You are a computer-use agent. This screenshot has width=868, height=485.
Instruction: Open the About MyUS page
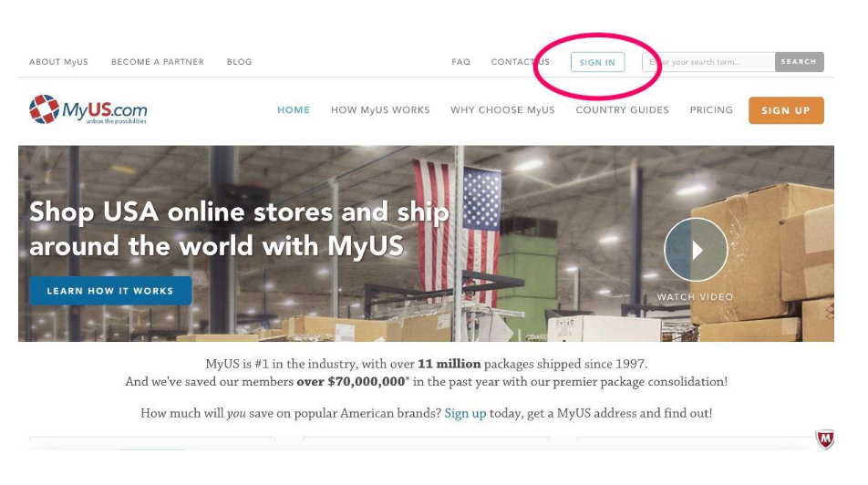coord(58,62)
